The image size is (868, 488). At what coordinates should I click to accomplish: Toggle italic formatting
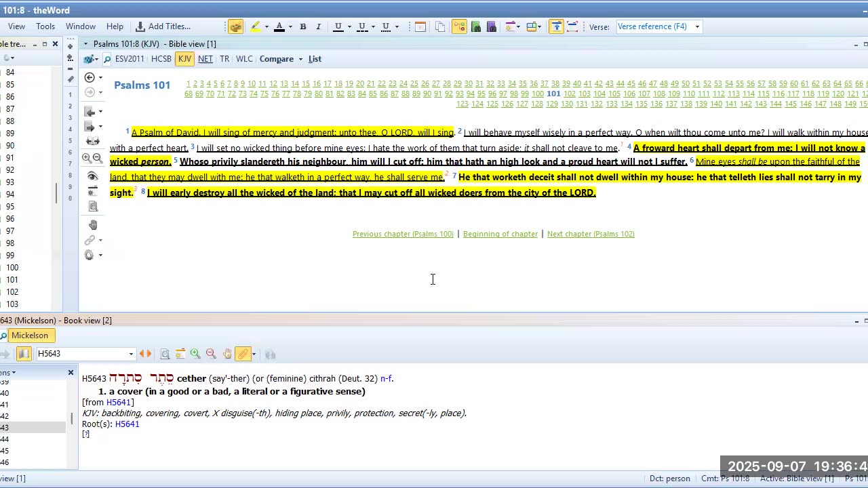(x=318, y=26)
